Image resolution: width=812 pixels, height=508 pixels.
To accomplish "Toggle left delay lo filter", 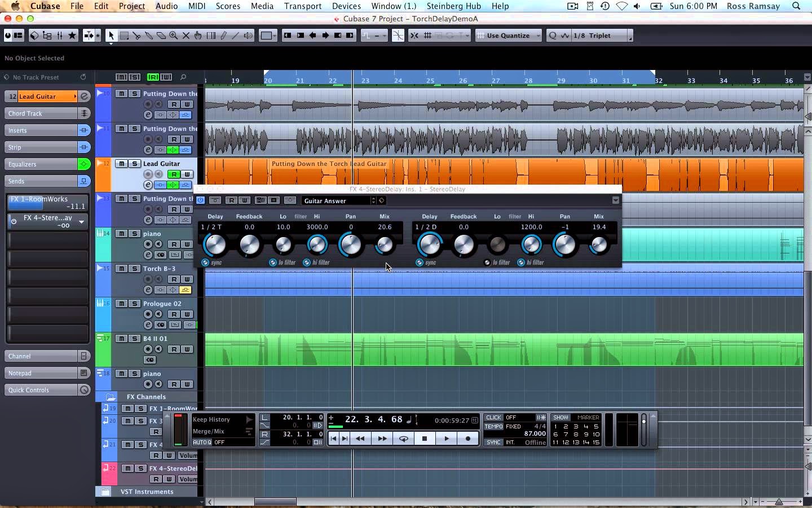I will click(273, 262).
